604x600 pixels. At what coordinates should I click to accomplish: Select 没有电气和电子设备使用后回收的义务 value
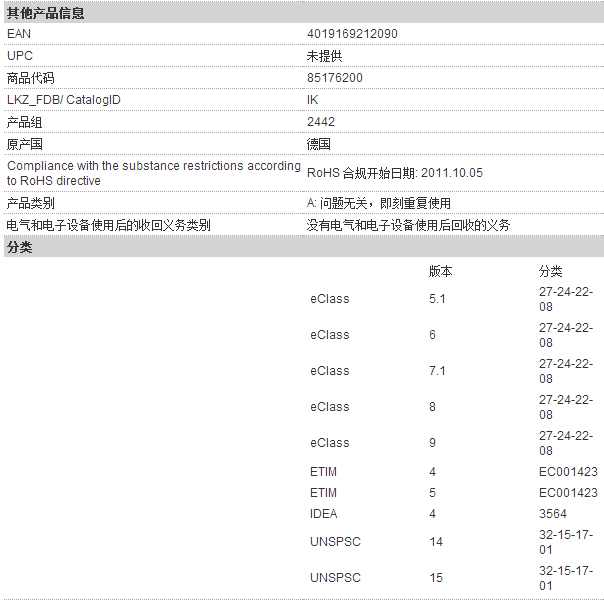(x=408, y=225)
